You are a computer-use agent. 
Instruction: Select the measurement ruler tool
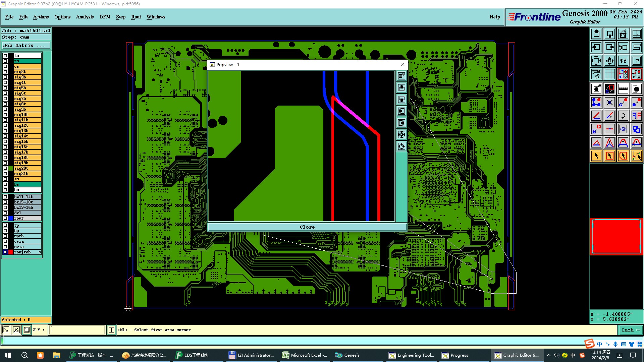(623, 89)
